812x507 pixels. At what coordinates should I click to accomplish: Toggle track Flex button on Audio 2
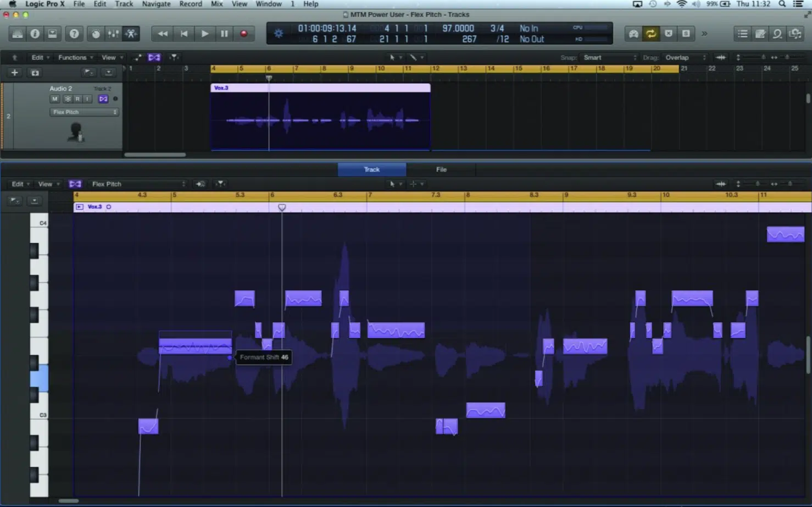click(103, 99)
